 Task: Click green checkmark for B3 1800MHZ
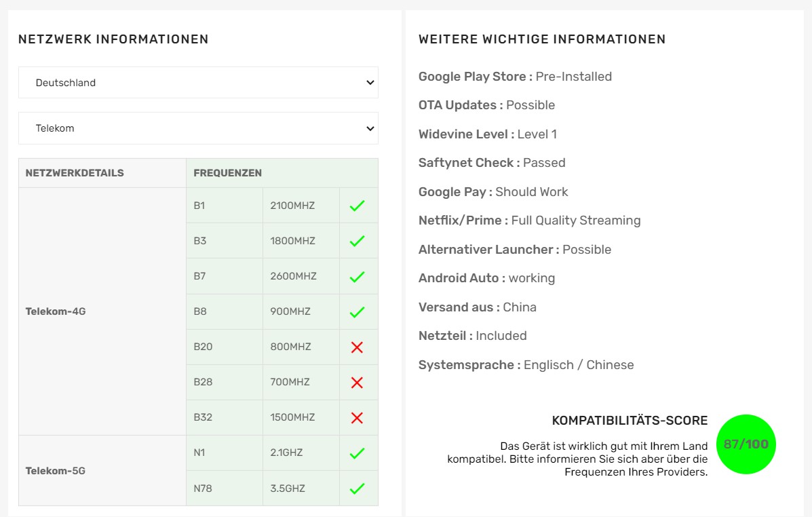coord(357,241)
